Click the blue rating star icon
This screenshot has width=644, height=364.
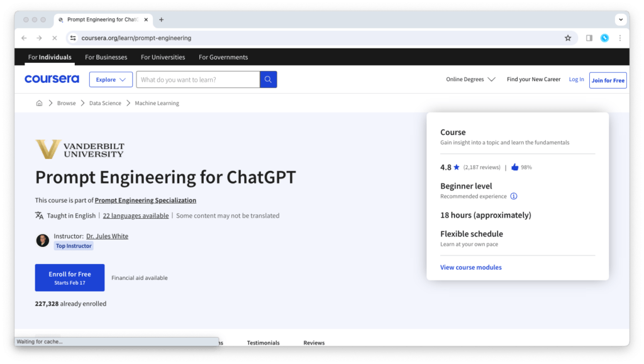pyautogui.click(x=457, y=167)
